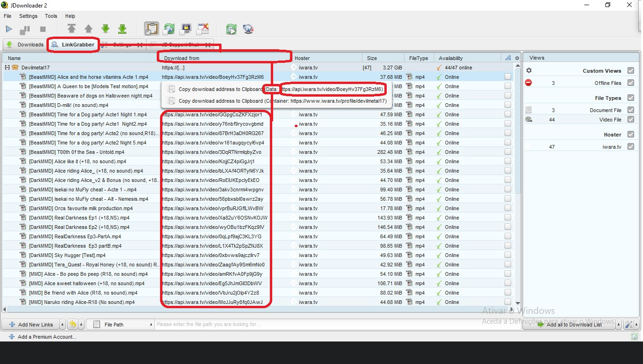The height and width of the screenshot is (364, 643).
Task: Click the check for updates globe icon
Action: point(248,29)
